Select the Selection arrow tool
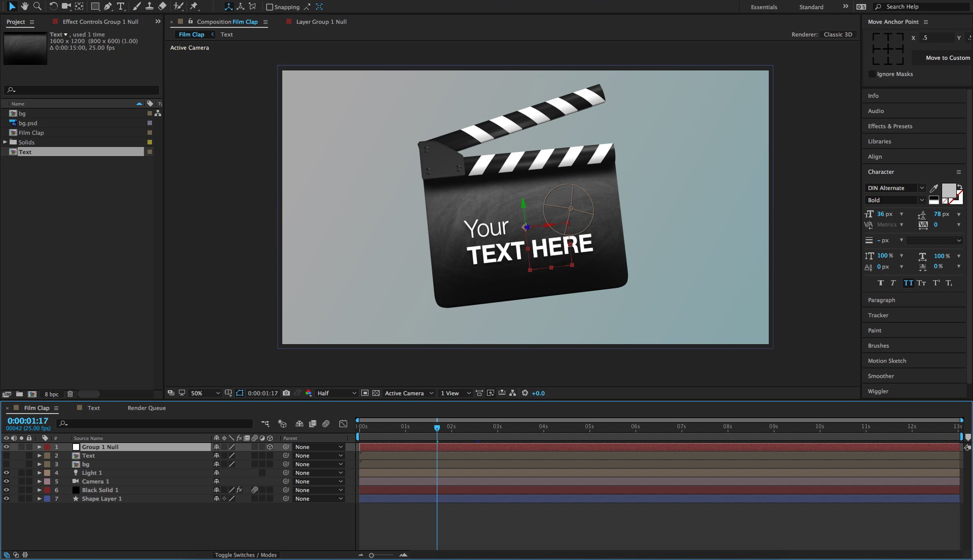The image size is (973, 560). pos(12,7)
